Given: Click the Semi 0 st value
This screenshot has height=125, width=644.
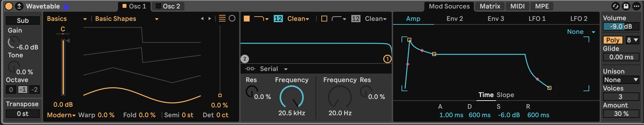Looking at the screenshot, I should (187, 115).
